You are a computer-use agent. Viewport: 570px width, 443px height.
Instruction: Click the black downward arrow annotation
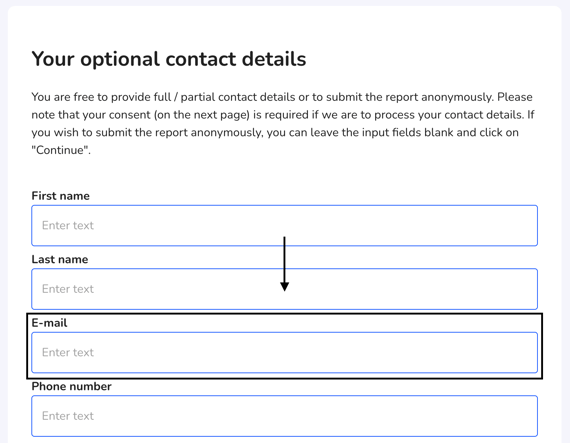285,264
